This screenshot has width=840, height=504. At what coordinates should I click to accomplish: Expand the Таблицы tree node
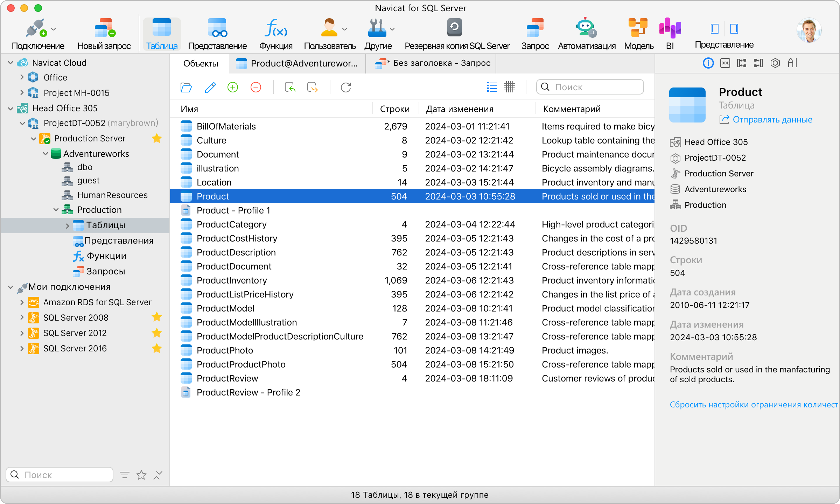68,226
